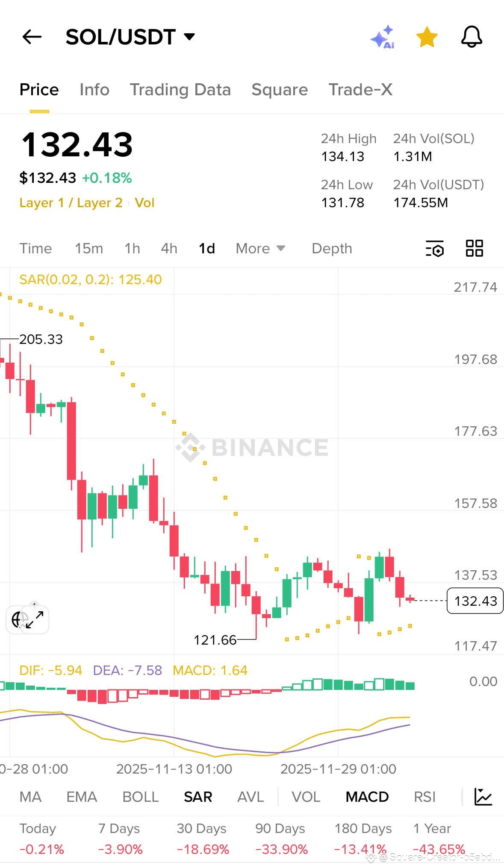Image resolution: width=504 pixels, height=868 pixels.
Task: Open the Layer 1 / Layer 2 category link
Action: tap(71, 202)
